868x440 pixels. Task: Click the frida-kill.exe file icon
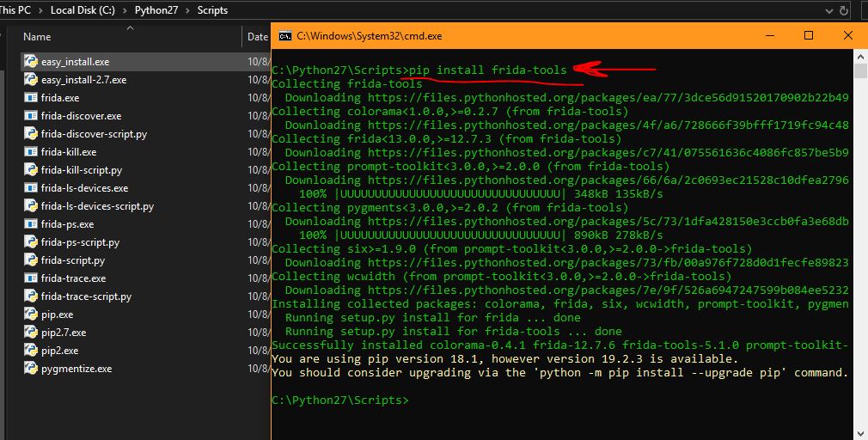[x=31, y=151]
